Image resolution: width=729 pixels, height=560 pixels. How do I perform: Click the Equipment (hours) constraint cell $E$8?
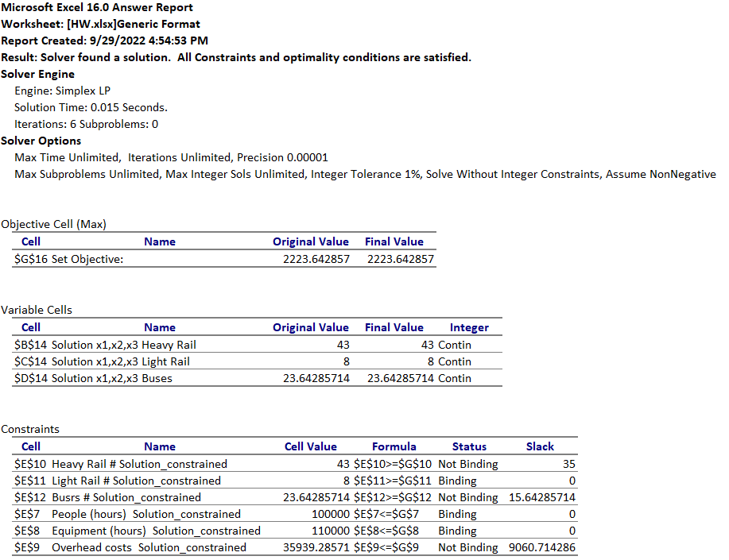pyautogui.click(x=29, y=531)
